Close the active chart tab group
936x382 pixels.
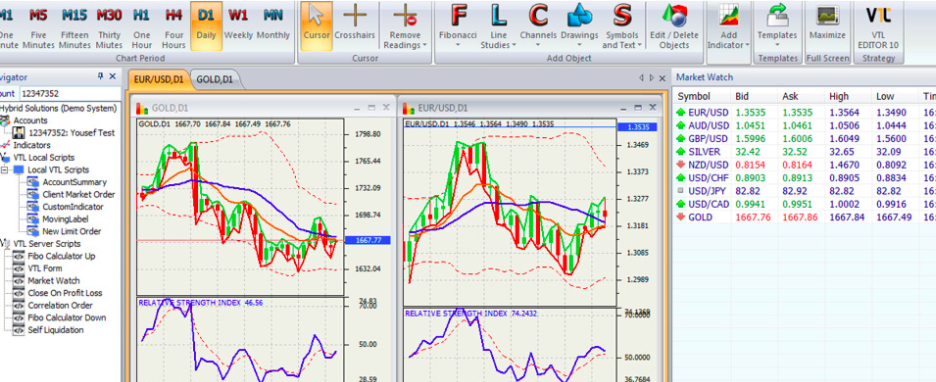(661, 78)
